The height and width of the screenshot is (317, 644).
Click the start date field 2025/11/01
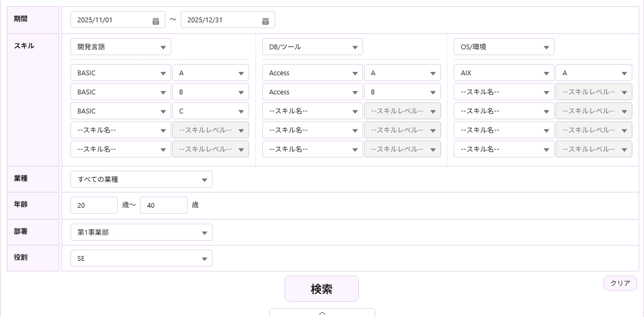(111, 20)
